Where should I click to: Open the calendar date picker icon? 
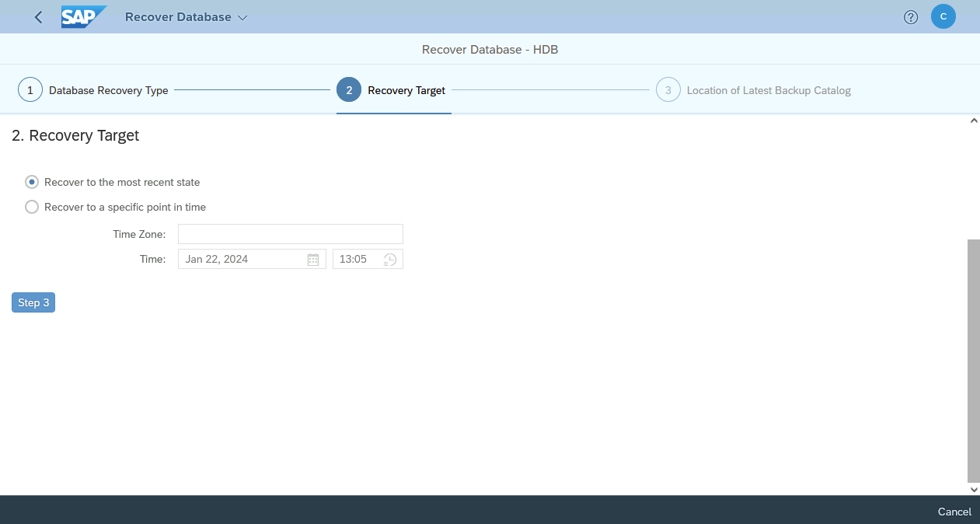click(x=313, y=260)
